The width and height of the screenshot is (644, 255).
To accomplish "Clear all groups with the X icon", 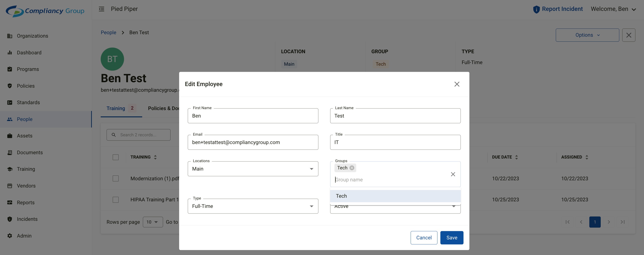I will (x=453, y=174).
